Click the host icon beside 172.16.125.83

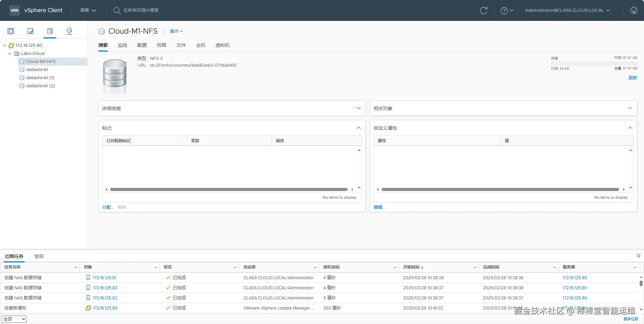point(88,288)
